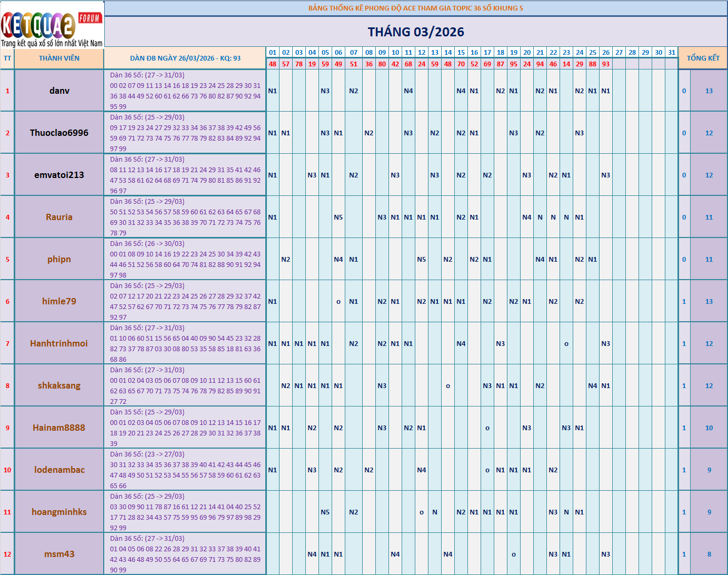Screen dimensions: 728x575
Task: Click the KETQUA2 Forum logo
Action: (x=52, y=25)
